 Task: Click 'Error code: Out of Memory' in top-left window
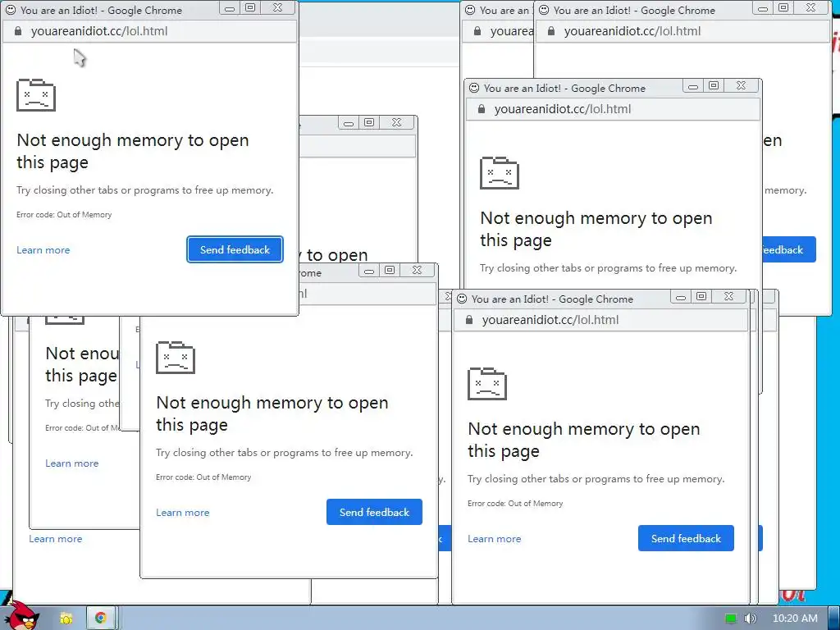click(64, 215)
